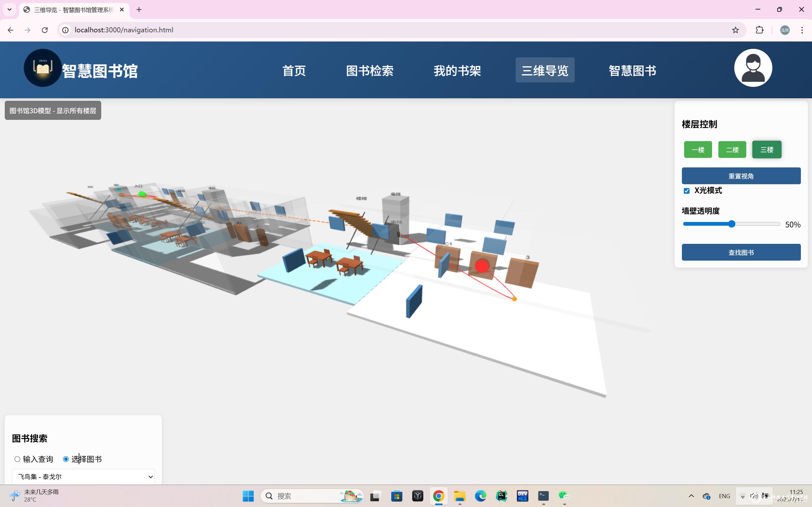This screenshot has height=507, width=812.
Task: Go to the 图书检索 nav item
Action: (369, 70)
